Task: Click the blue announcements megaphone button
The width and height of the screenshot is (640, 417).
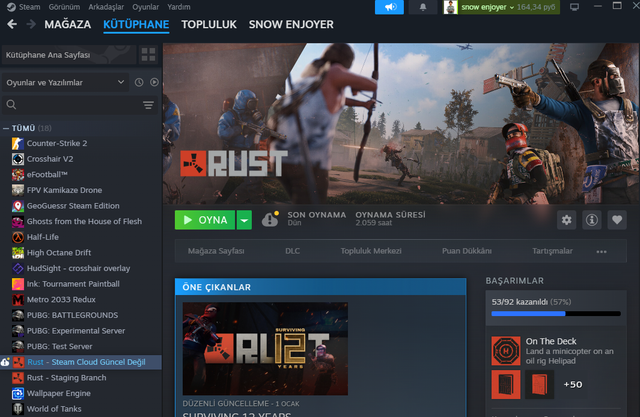Action: 389,7
